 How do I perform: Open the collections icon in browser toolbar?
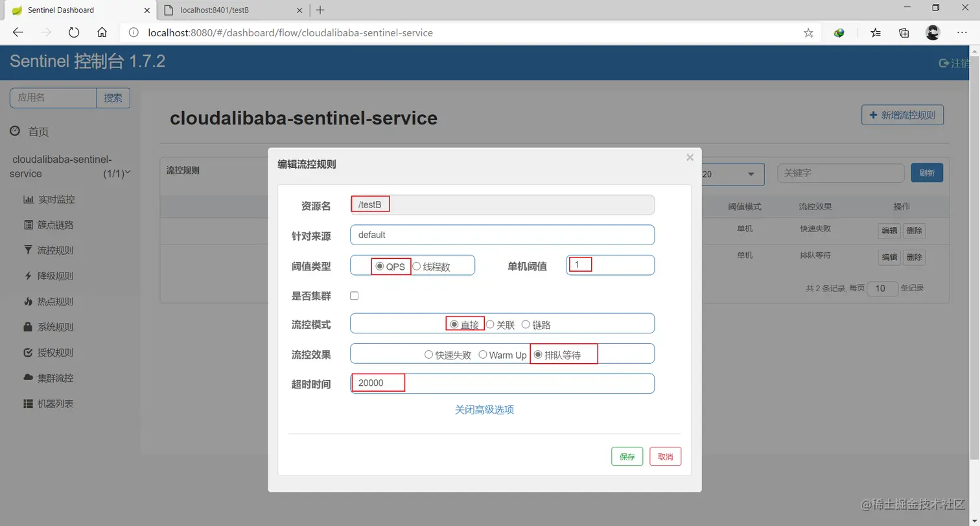904,32
